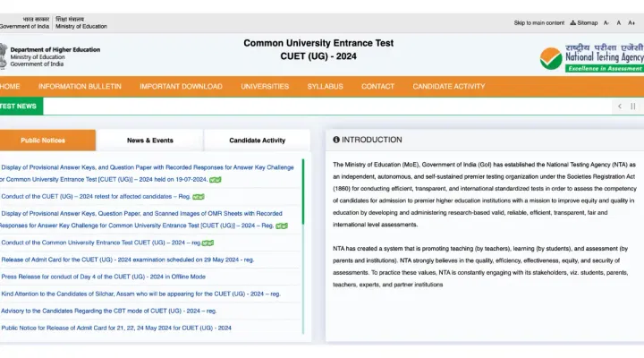Open Conduct of Common University Entrance Test notice
This screenshot has width=644, height=358.
[100, 243]
